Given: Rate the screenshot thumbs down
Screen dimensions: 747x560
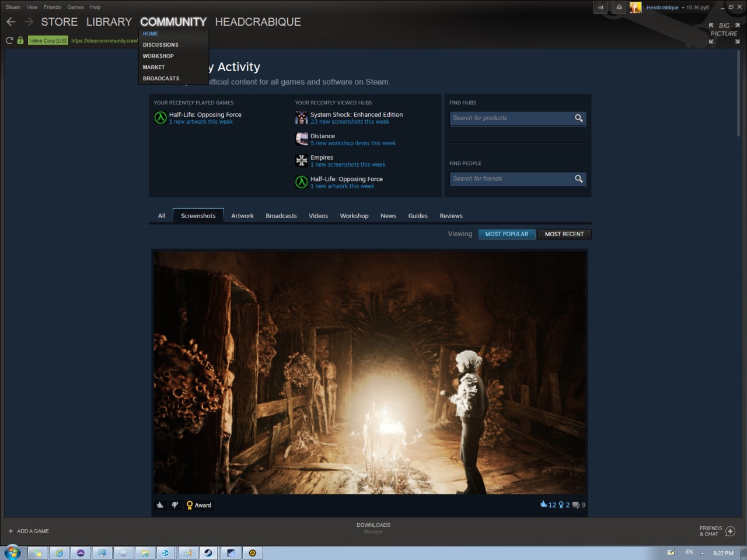Looking at the screenshot, I should 174,505.
